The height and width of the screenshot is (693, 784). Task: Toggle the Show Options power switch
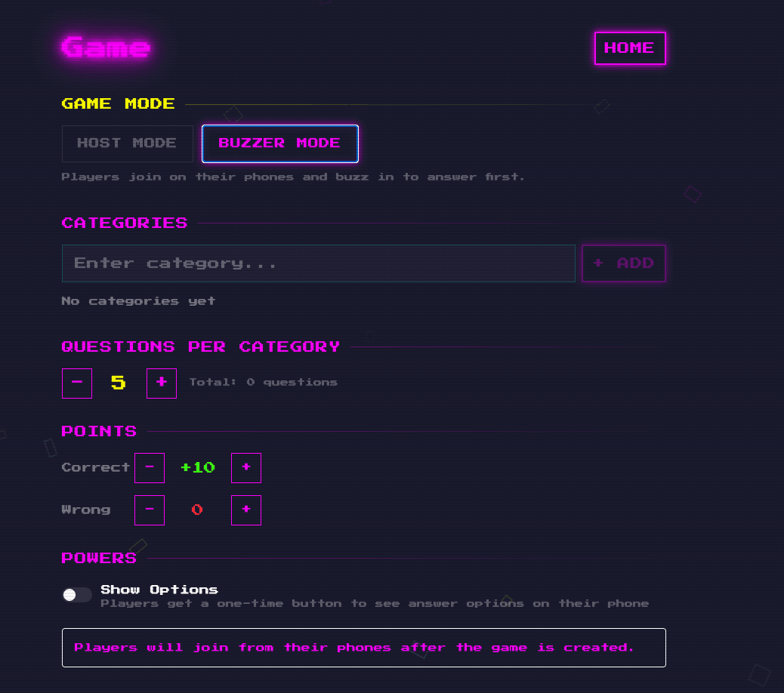77,595
